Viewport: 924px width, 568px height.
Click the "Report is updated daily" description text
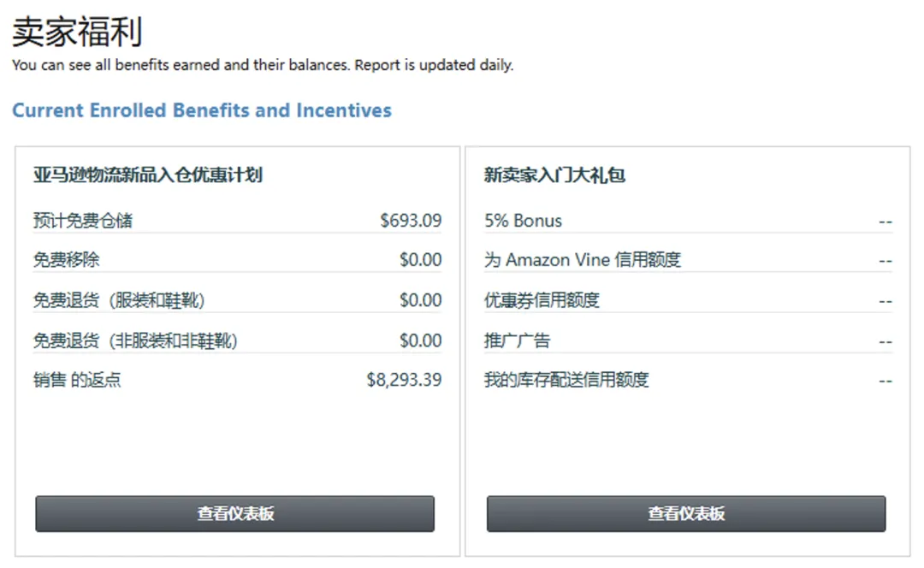pos(434,65)
